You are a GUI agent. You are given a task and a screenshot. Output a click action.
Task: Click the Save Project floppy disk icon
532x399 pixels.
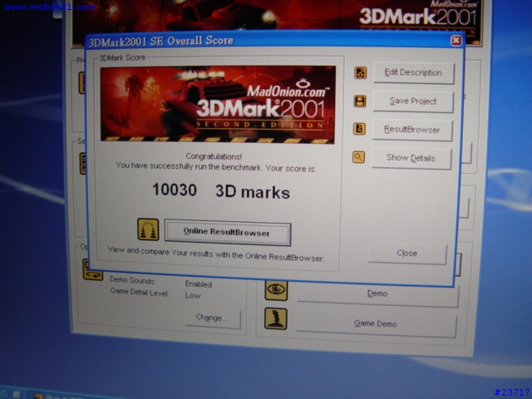(x=360, y=101)
